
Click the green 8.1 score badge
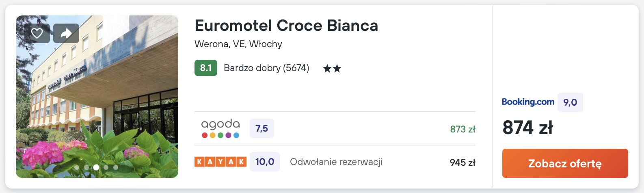coord(206,68)
